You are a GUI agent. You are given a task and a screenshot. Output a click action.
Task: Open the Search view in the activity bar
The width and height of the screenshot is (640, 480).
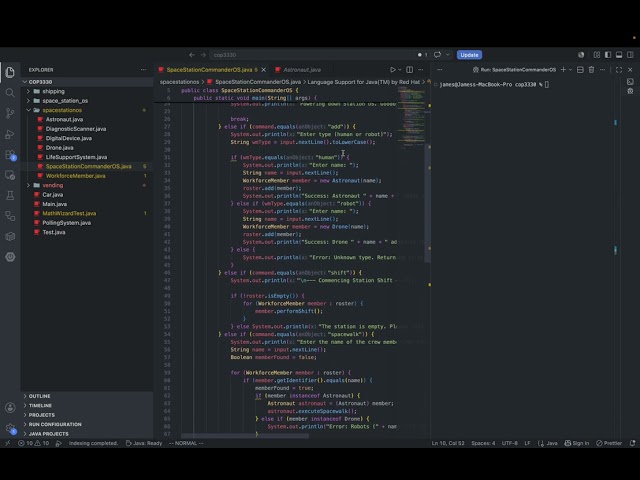coord(10,93)
